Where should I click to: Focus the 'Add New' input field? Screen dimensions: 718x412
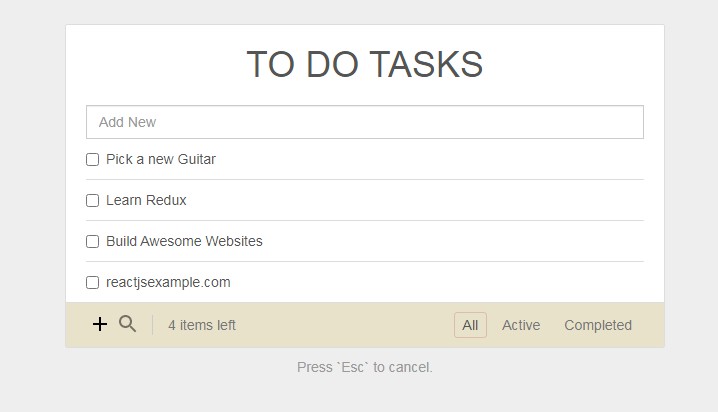pyautogui.click(x=364, y=122)
